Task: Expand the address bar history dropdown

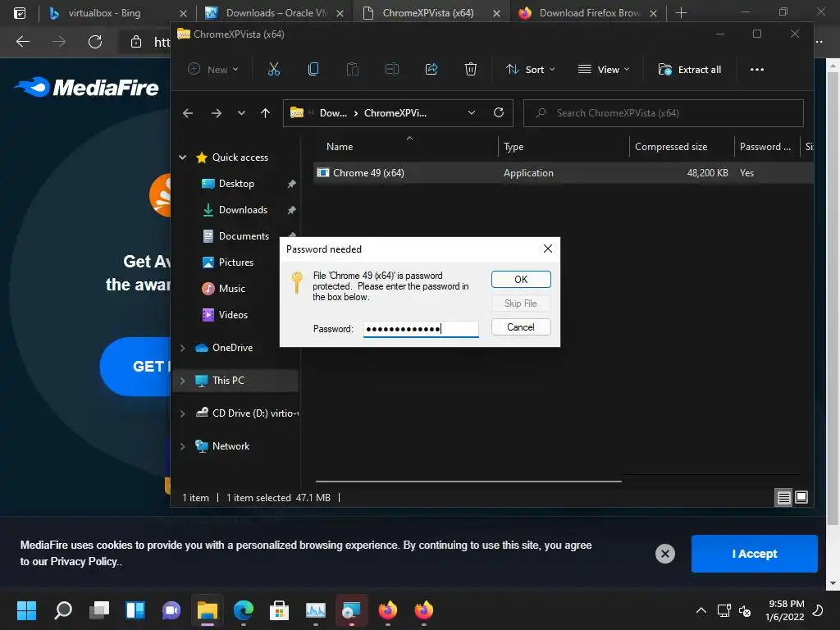Action: (472, 113)
